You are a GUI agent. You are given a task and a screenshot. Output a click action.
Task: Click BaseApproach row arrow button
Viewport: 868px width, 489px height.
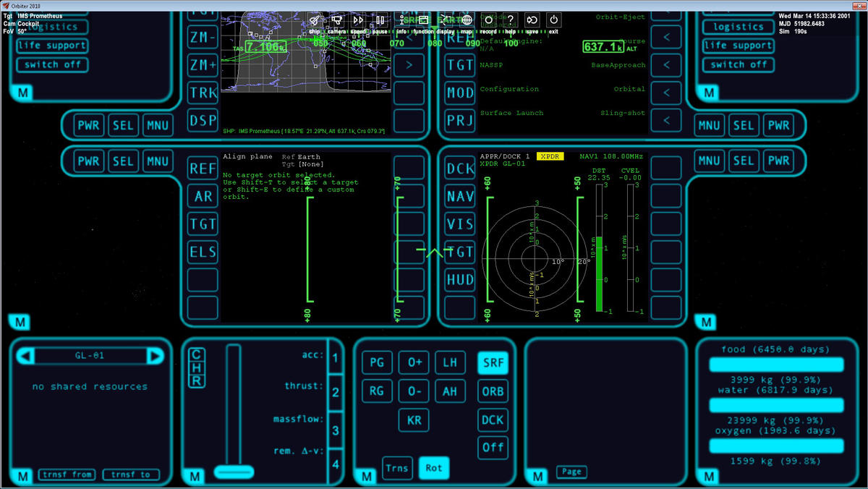[666, 65]
